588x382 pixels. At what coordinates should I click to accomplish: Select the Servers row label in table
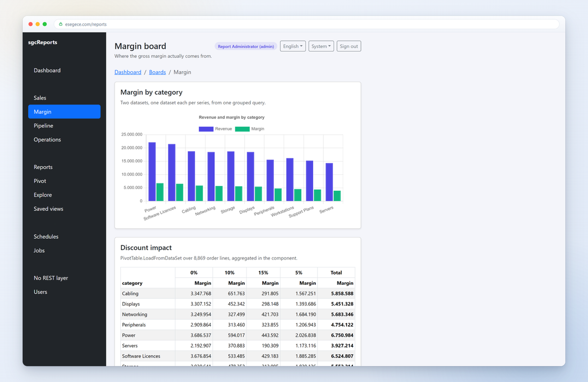click(x=130, y=346)
